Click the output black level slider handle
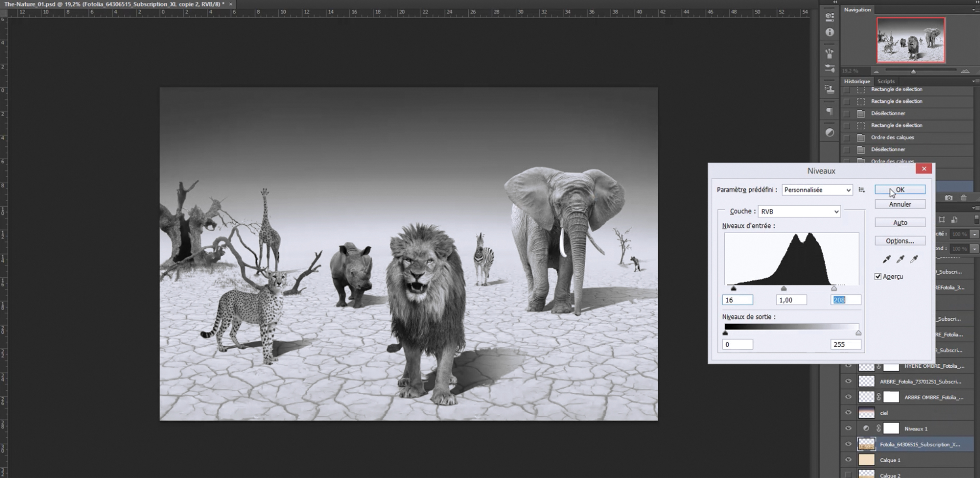 (725, 333)
